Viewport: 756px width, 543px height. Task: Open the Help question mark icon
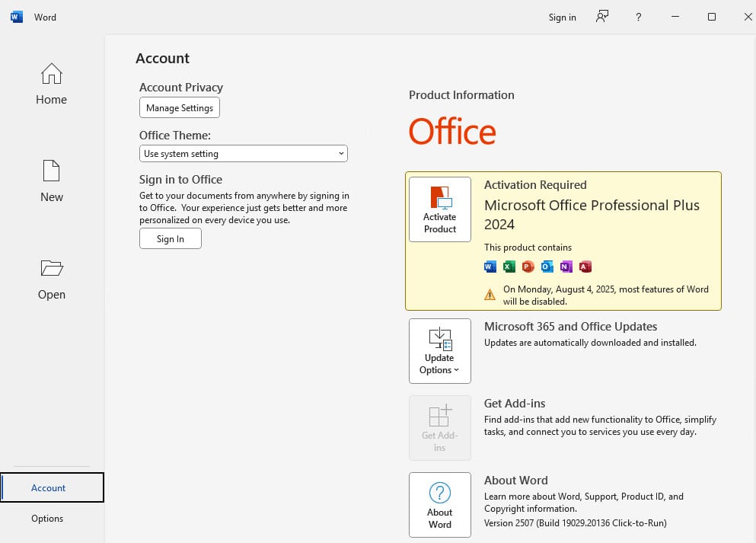(x=638, y=18)
